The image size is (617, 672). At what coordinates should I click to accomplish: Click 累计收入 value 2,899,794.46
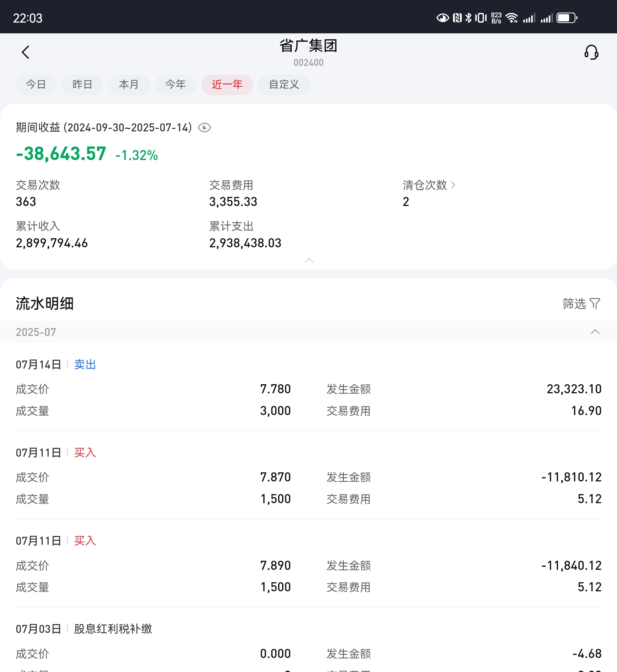[52, 243]
